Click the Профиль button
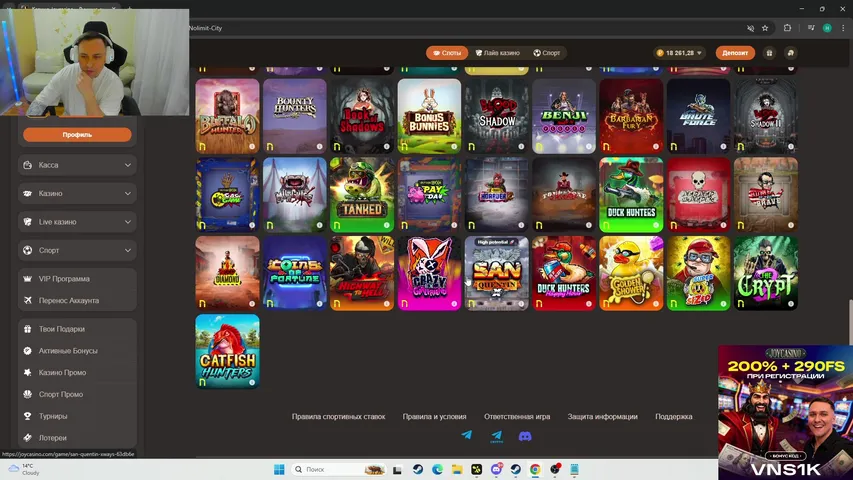 click(77, 134)
